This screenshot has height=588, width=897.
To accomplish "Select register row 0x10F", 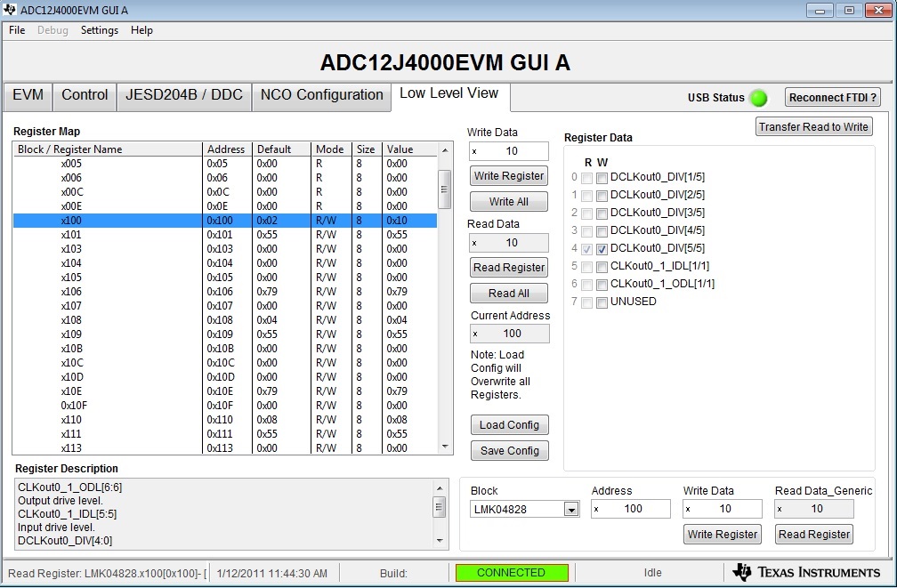I will coord(225,406).
